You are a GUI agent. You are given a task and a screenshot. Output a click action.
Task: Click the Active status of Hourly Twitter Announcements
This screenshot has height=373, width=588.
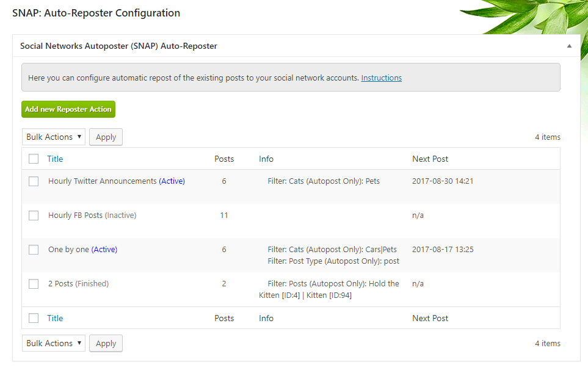click(x=172, y=181)
